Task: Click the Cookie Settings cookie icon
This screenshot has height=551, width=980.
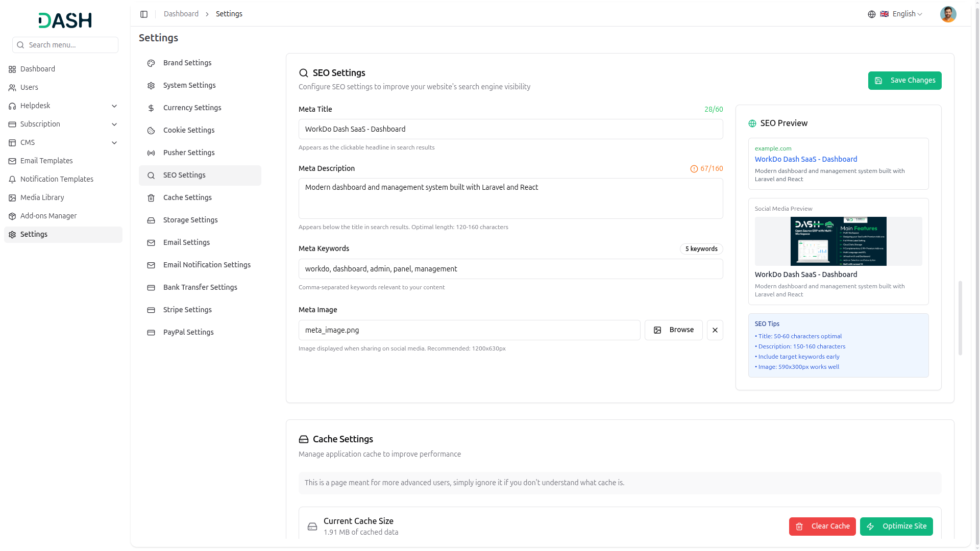Action: [151, 131]
